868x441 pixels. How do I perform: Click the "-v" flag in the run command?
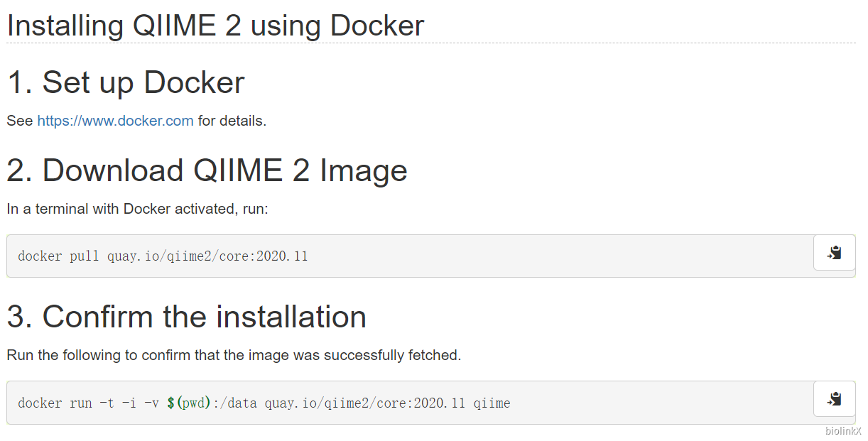151,403
